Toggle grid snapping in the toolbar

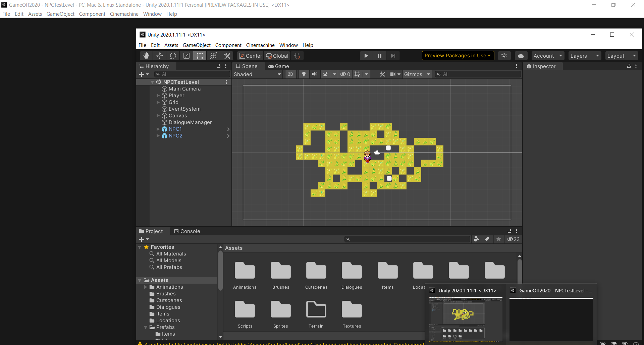pos(297,56)
